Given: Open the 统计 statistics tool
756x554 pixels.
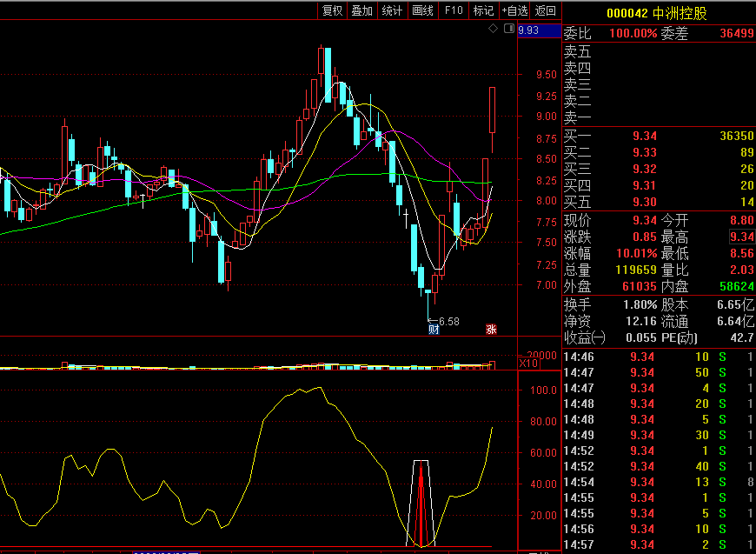Looking at the screenshot, I should 392,10.
